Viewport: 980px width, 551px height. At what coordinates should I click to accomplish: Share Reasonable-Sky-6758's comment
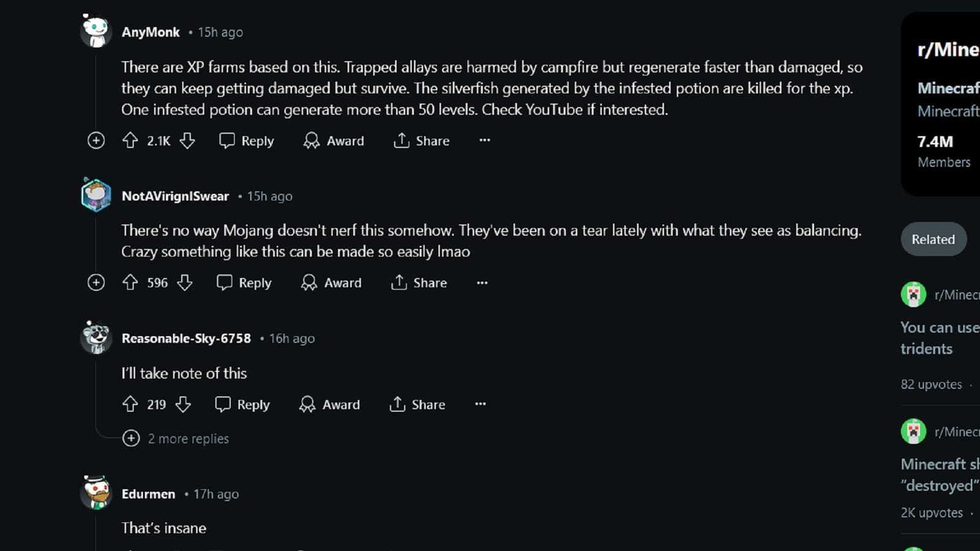click(417, 404)
